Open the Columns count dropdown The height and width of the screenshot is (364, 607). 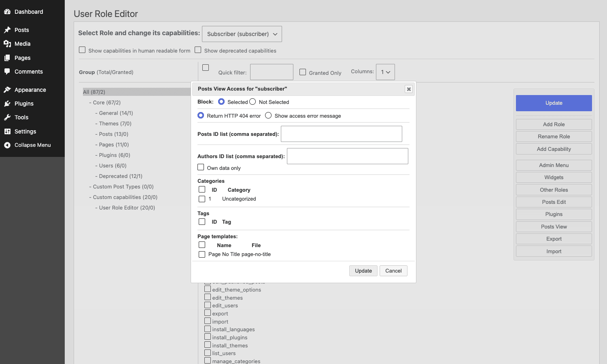385,72
